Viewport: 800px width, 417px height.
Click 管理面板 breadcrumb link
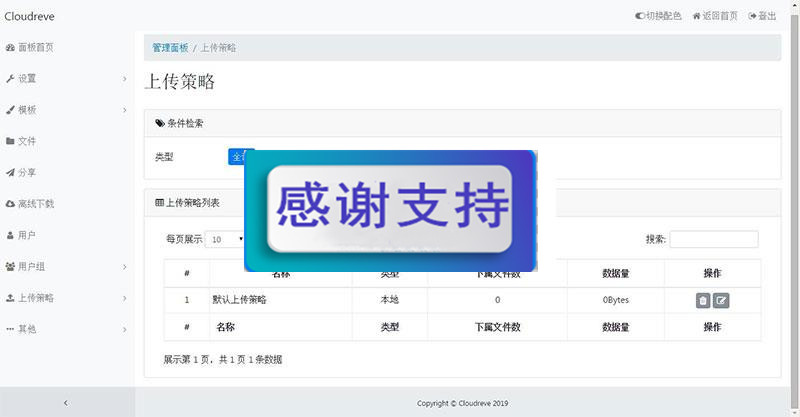pyautogui.click(x=170, y=48)
